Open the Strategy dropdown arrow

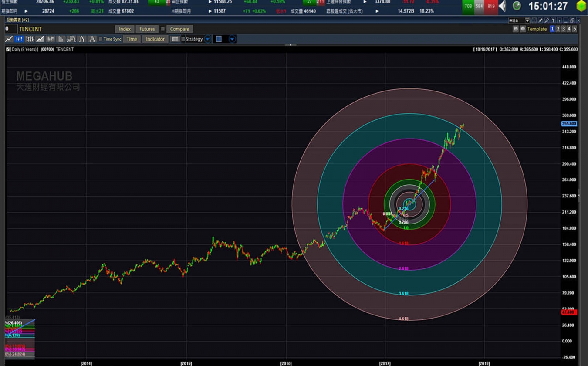click(208, 39)
